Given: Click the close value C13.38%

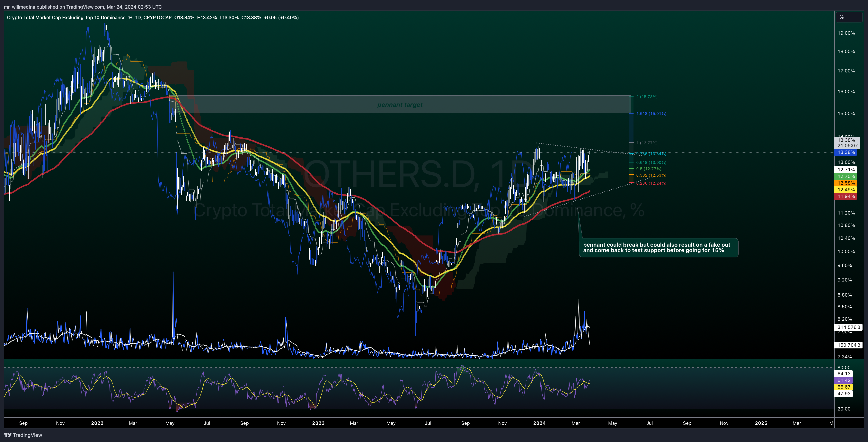Looking at the screenshot, I should [251, 18].
